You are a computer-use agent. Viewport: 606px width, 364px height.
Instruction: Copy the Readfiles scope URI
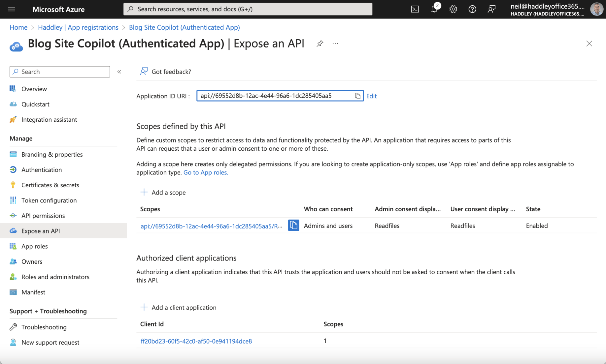click(293, 226)
